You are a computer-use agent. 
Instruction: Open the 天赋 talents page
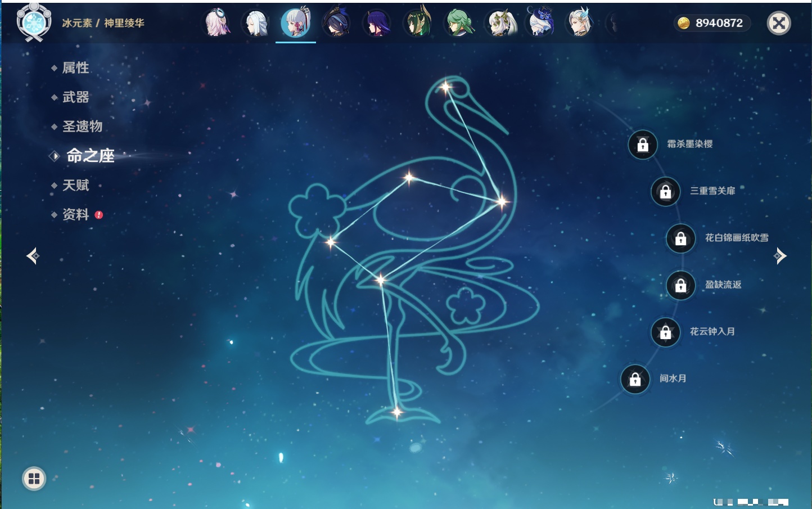click(x=75, y=185)
